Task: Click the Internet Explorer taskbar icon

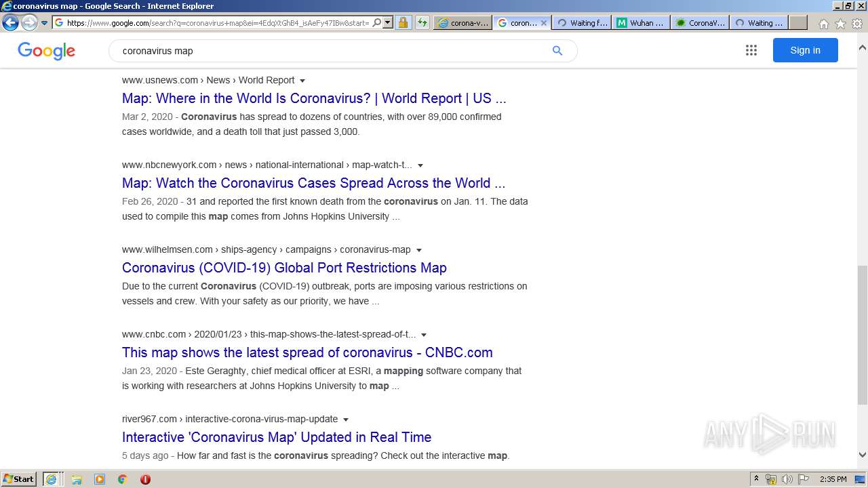Action: pos(51,479)
